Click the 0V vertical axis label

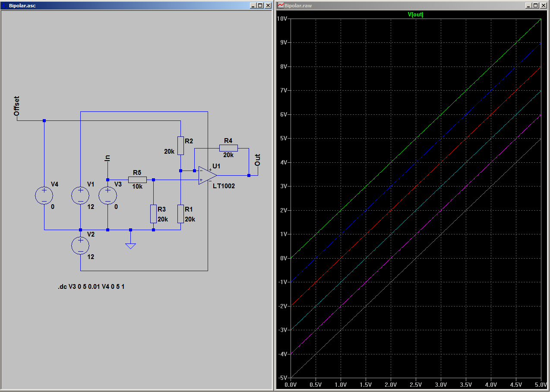pos(283,258)
